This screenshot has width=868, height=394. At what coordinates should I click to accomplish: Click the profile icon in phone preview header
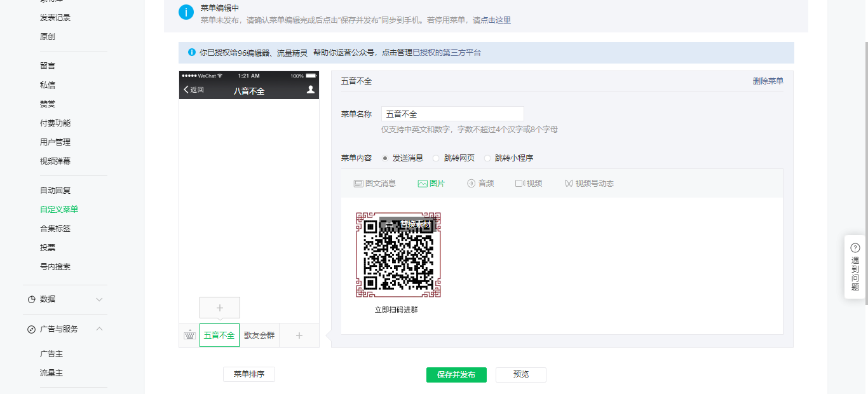coord(311,90)
